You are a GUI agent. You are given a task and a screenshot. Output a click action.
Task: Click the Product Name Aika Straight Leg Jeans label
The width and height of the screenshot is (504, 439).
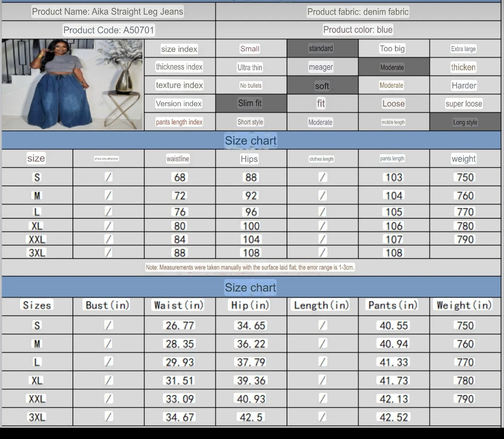pyautogui.click(x=107, y=12)
